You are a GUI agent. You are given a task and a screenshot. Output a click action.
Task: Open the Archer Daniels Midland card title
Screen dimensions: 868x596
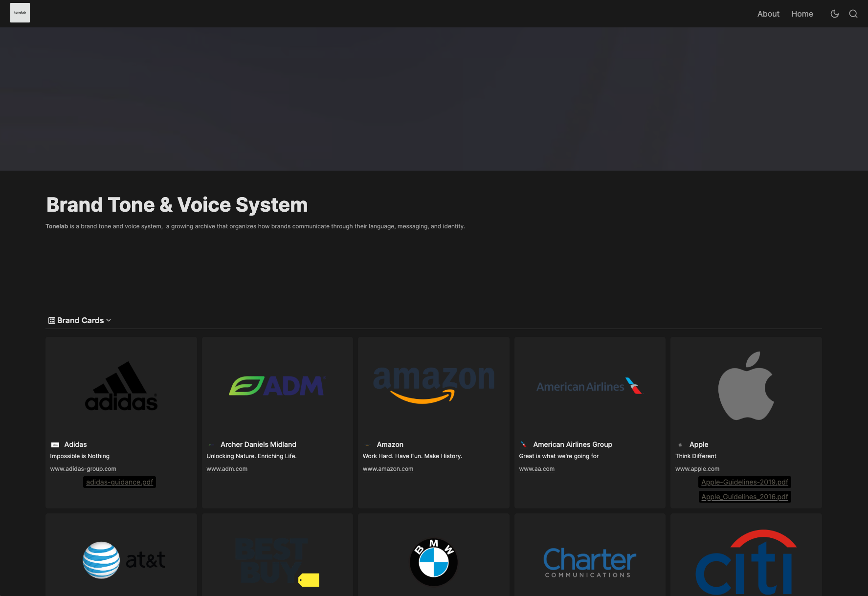pos(258,444)
